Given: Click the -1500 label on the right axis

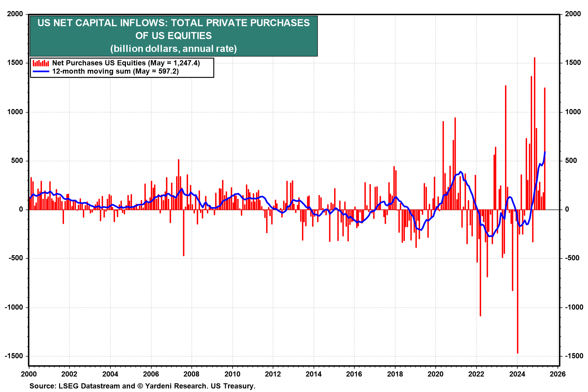Looking at the screenshot, I should 574,356.
